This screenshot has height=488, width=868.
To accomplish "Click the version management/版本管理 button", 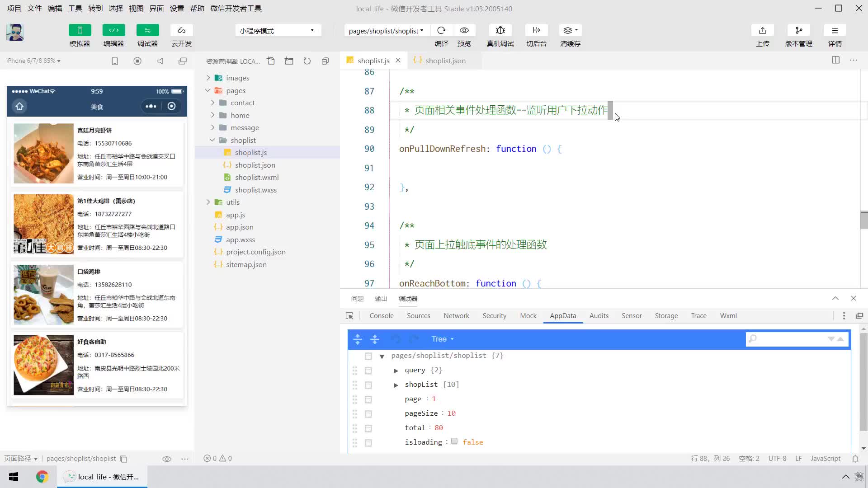I will pos(798,36).
